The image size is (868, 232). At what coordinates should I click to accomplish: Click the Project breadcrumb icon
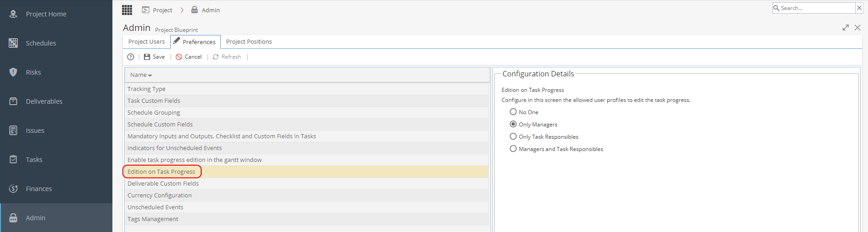[146, 10]
